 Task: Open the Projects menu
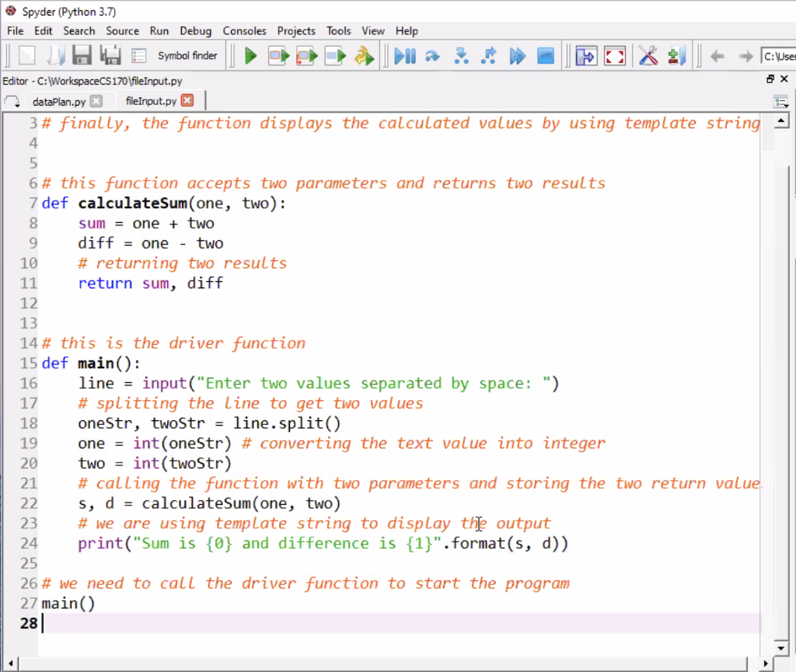click(x=296, y=31)
